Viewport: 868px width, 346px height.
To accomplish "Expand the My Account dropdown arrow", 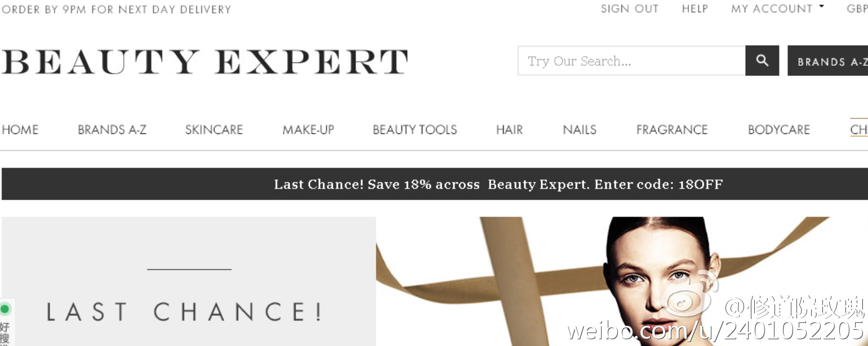I will [821, 7].
